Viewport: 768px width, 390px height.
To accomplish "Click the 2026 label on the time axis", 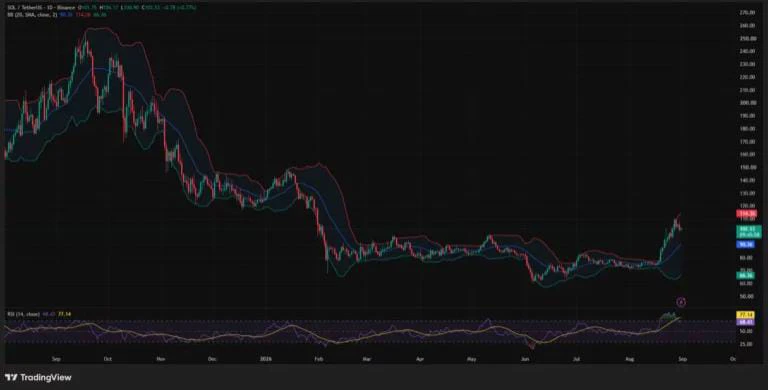I will [265, 359].
